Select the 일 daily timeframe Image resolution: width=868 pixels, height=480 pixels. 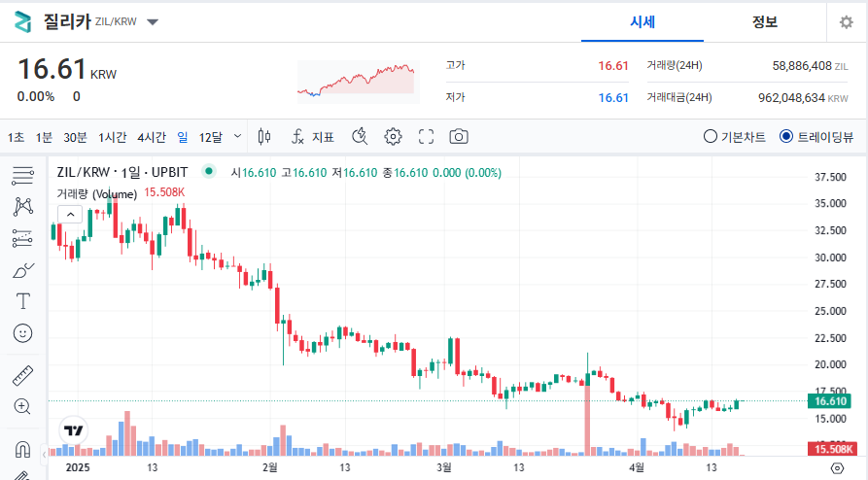pyautogui.click(x=183, y=137)
